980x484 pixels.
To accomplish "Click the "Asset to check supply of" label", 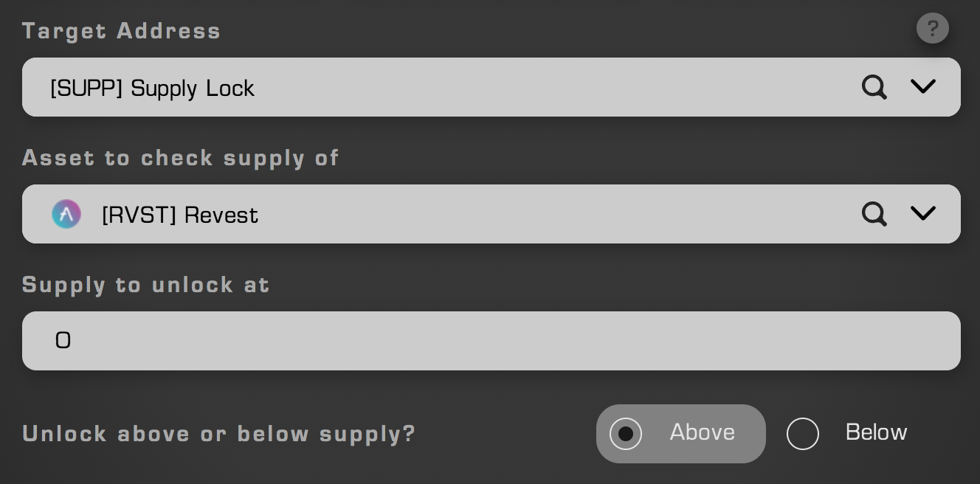I will point(181,158).
